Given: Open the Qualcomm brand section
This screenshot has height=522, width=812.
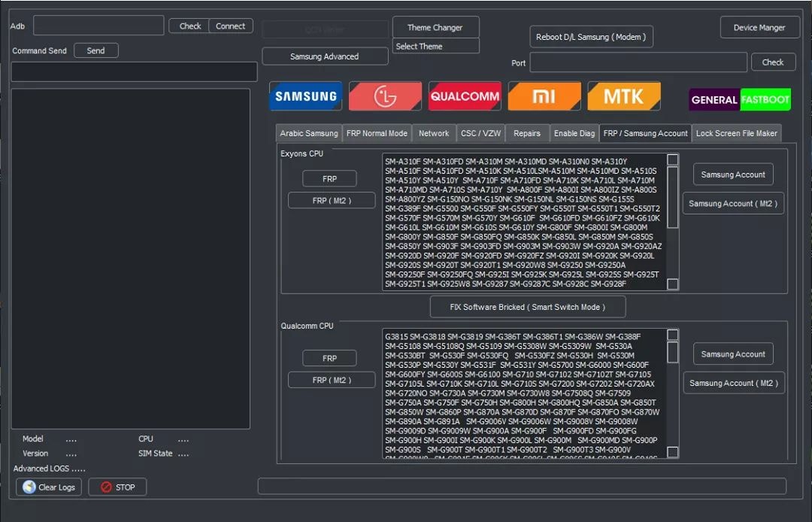Looking at the screenshot, I should pos(465,96).
